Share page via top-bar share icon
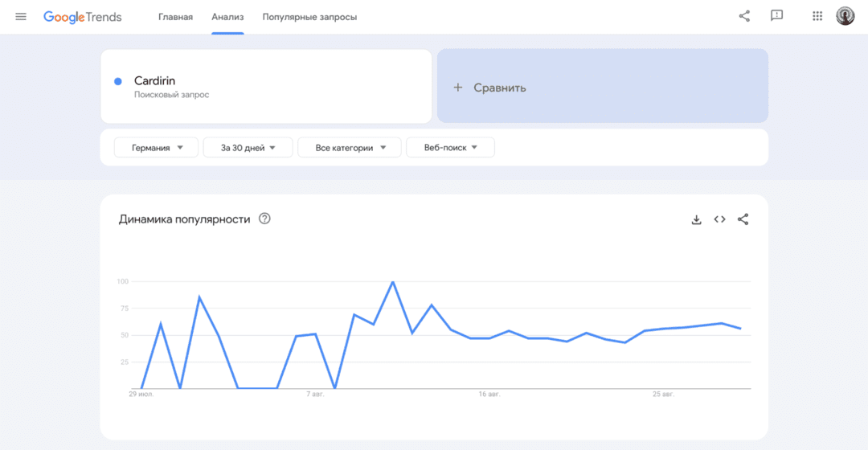The width and height of the screenshot is (868, 450). point(744,16)
